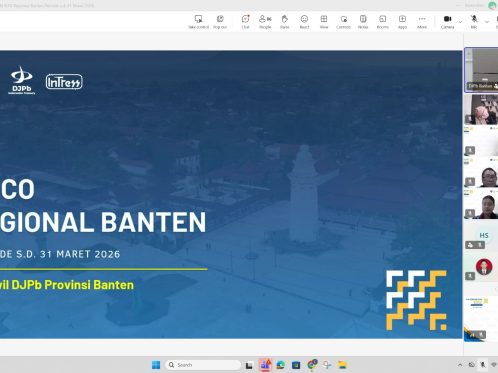Open the Rooms breakout option
Image resolution: width=498 pixels, height=373 pixels.
click(383, 22)
